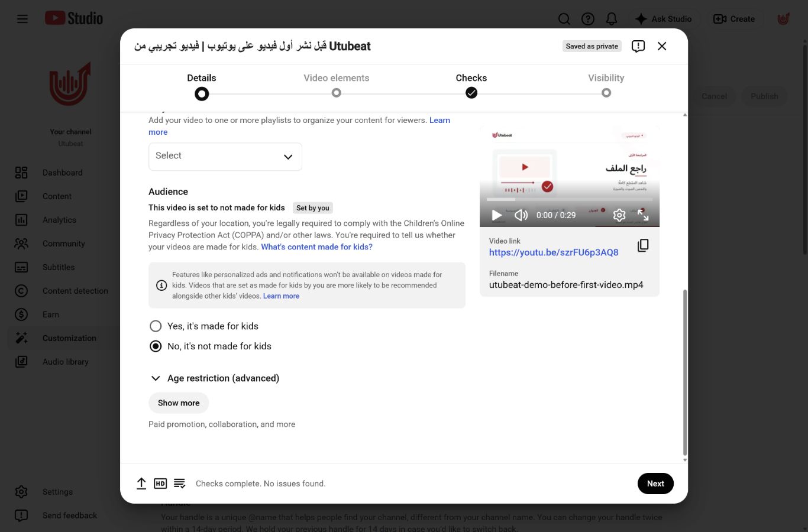The height and width of the screenshot is (532, 808).
Task: Expand video preview to fullscreen
Action: click(643, 215)
